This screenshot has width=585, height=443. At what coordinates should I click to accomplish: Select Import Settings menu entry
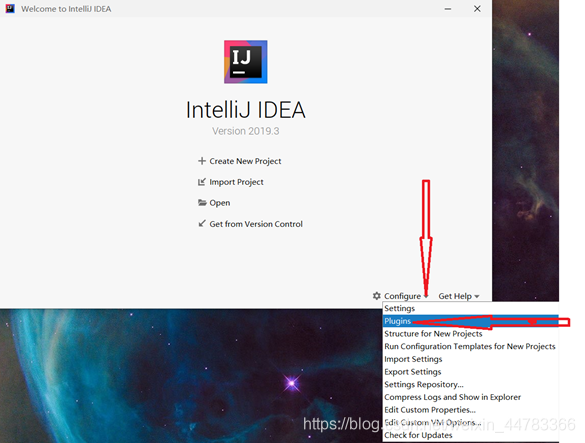click(x=471, y=359)
